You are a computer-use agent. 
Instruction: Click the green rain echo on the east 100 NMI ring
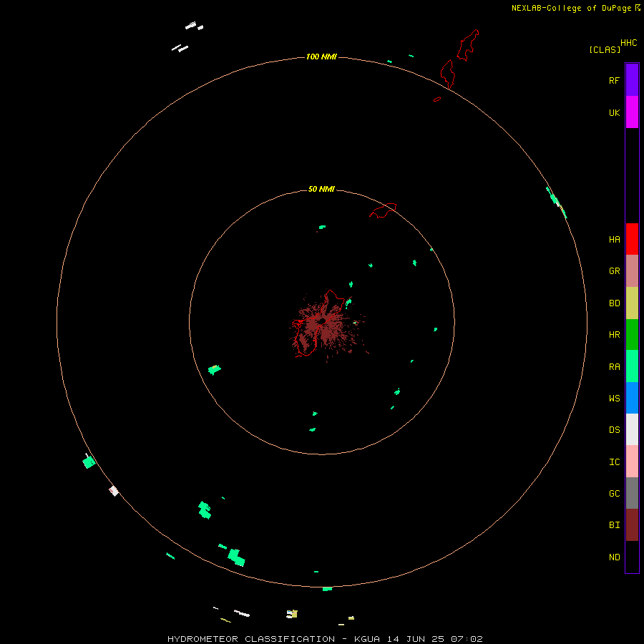556,202
